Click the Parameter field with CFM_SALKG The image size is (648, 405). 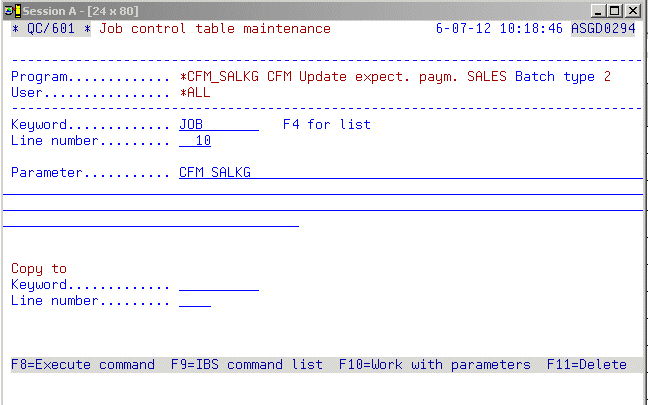pos(410,173)
